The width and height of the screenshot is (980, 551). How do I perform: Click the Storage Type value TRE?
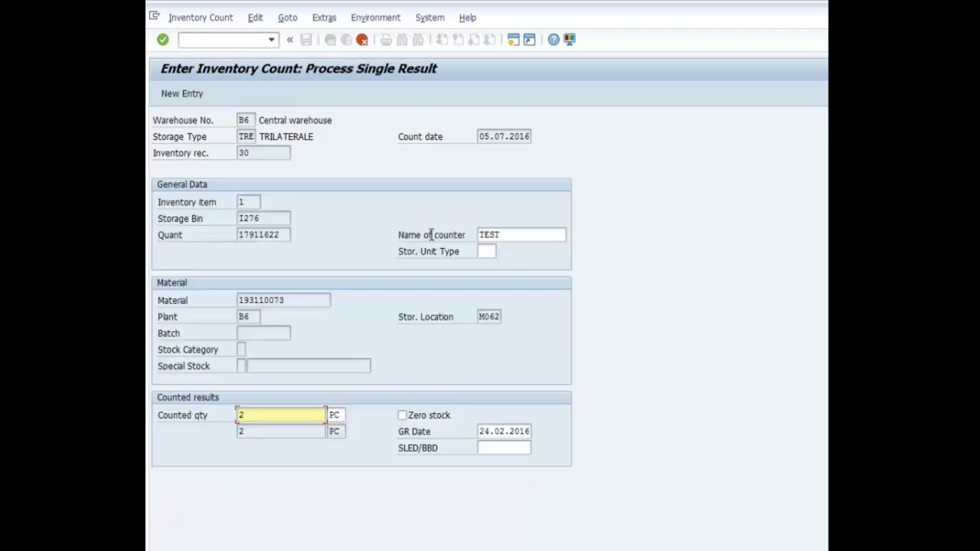(246, 136)
